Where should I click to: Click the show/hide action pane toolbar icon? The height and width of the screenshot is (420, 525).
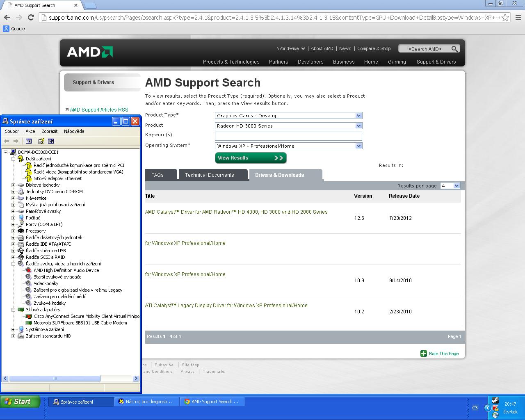[51, 141]
